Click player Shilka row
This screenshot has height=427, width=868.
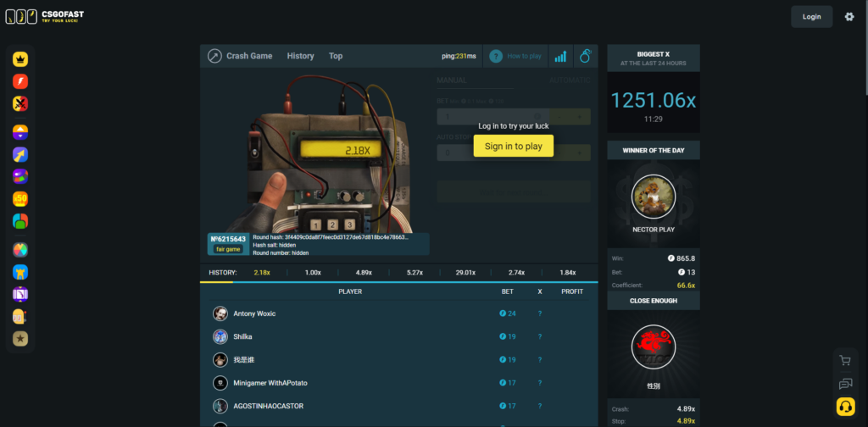pos(398,336)
